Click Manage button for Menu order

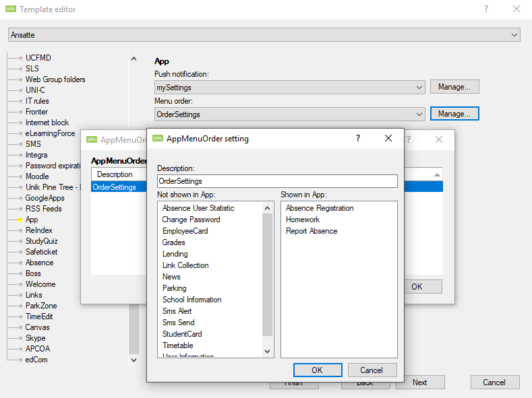(454, 114)
